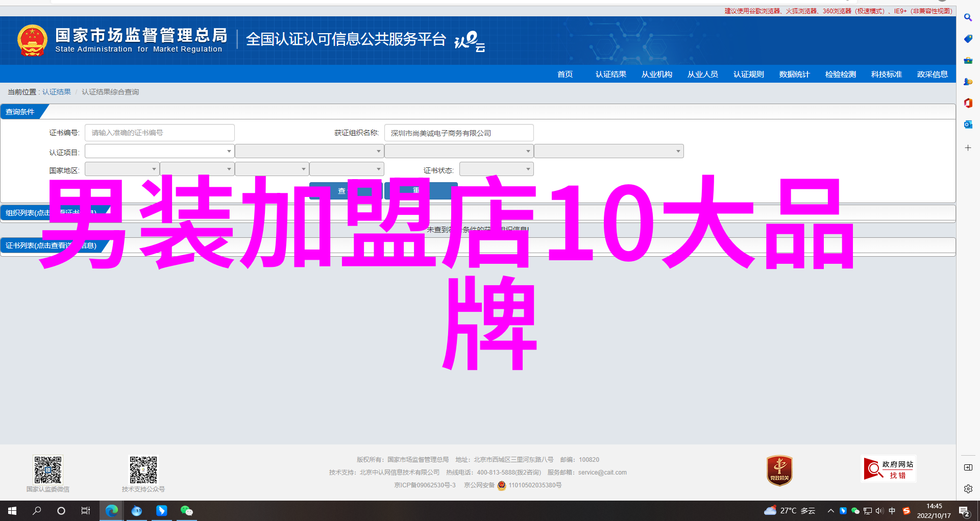This screenshot has height=521, width=980.
Task: Click the 认证结果 breadcrumb link
Action: pos(57,92)
